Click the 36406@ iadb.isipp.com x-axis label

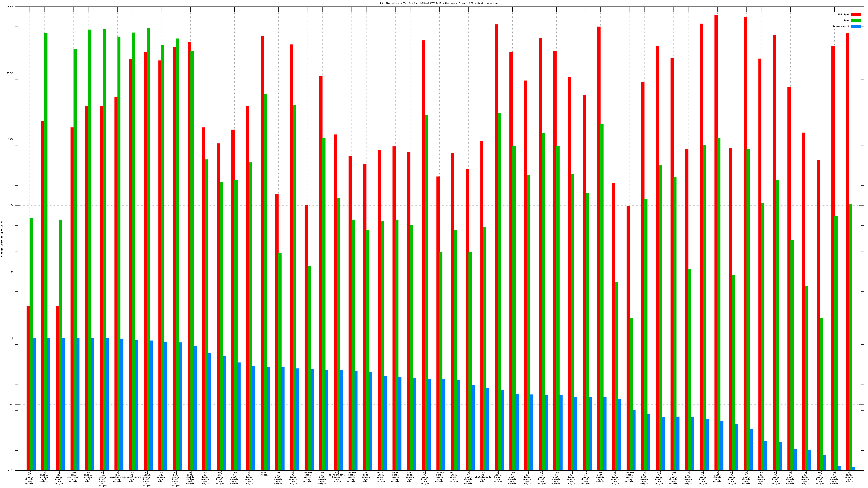pyautogui.click(x=307, y=477)
